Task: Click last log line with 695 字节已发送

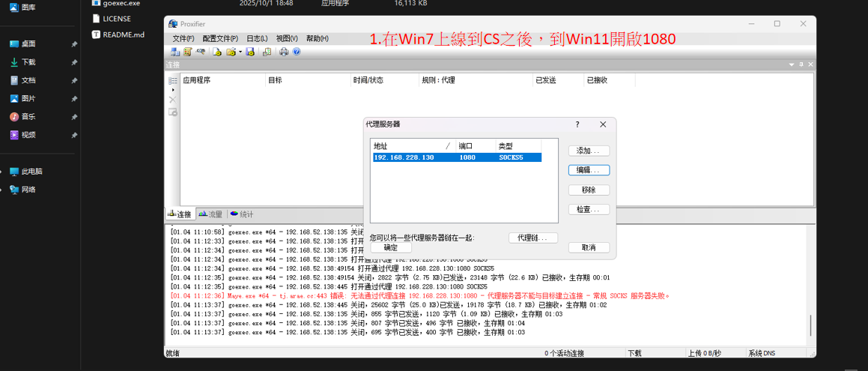Action: click(x=347, y=332)
